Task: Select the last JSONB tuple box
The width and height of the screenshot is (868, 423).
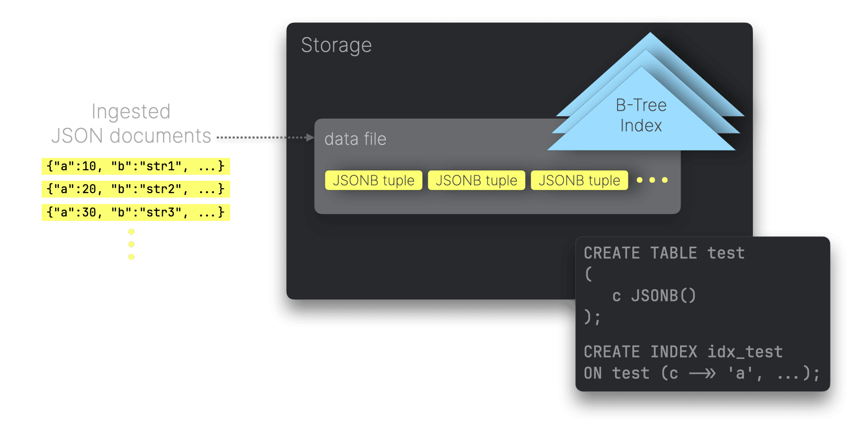Action: tap(579, 180)
